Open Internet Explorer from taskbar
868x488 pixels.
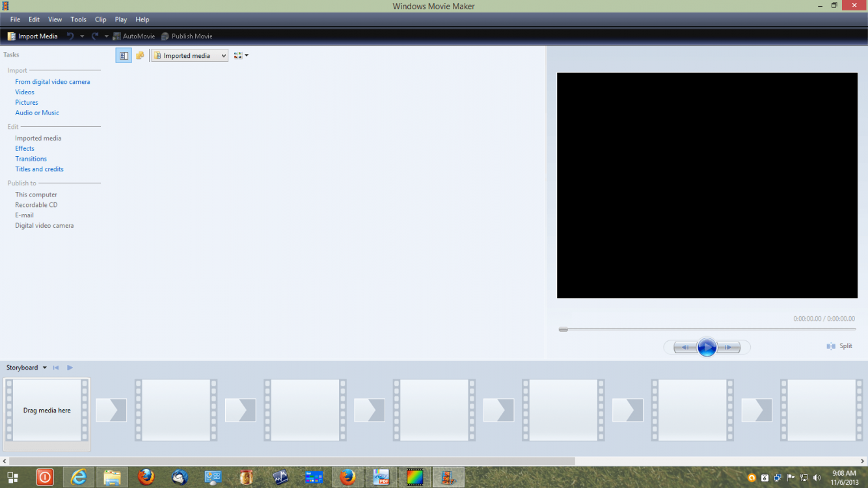(x=79, y=478)
